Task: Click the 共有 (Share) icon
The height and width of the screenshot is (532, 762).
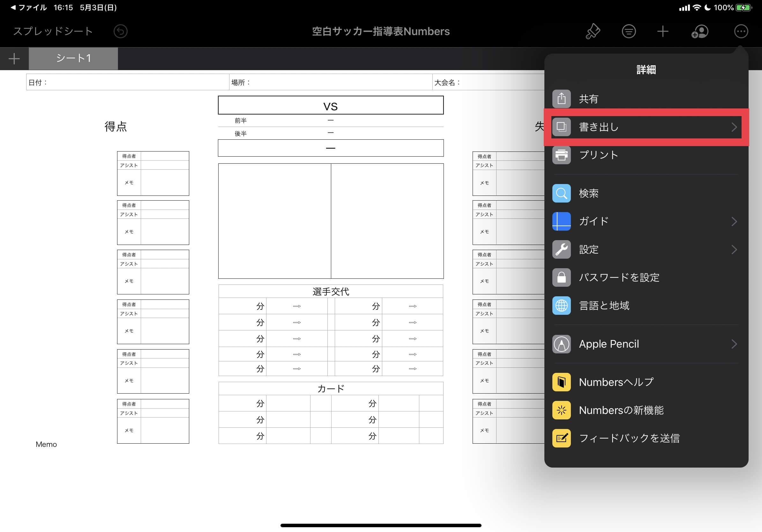Action: (x=561, y=98)
